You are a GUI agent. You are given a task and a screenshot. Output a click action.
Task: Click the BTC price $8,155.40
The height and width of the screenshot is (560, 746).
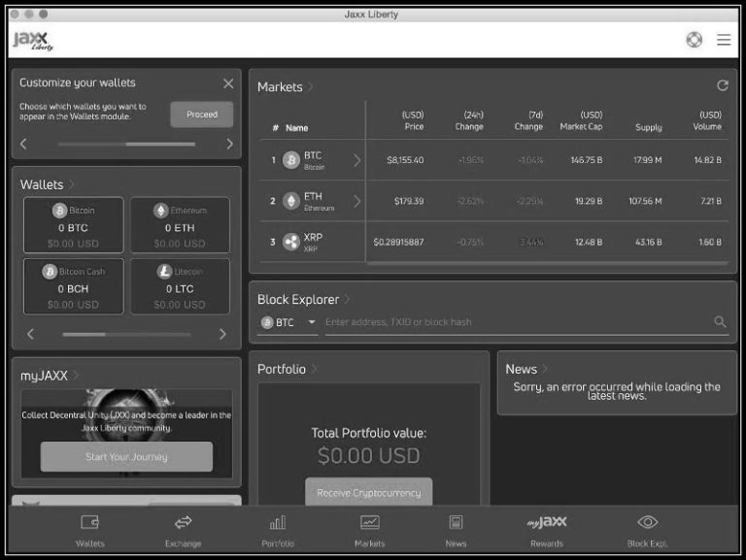pos(405,160)
